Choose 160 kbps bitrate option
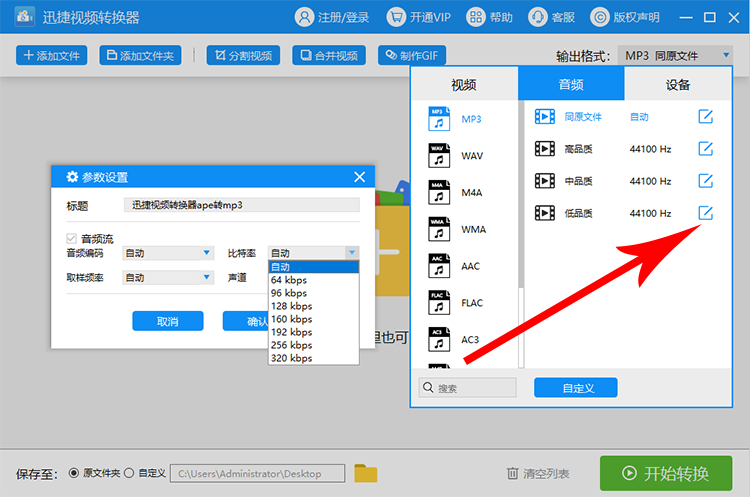The width and height of the screenshot is (750, 497). (313, 319)
